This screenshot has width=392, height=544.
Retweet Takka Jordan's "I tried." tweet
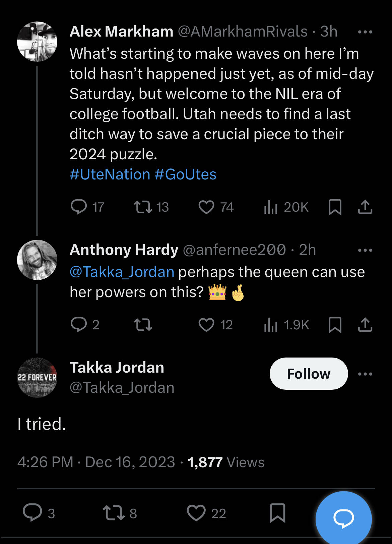coord(114,513)
